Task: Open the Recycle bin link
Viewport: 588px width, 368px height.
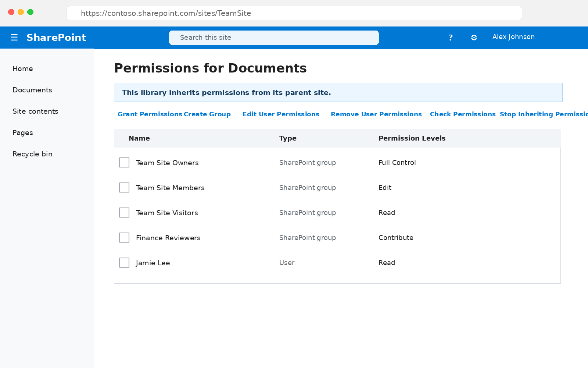Action: [x=32, y=154]
